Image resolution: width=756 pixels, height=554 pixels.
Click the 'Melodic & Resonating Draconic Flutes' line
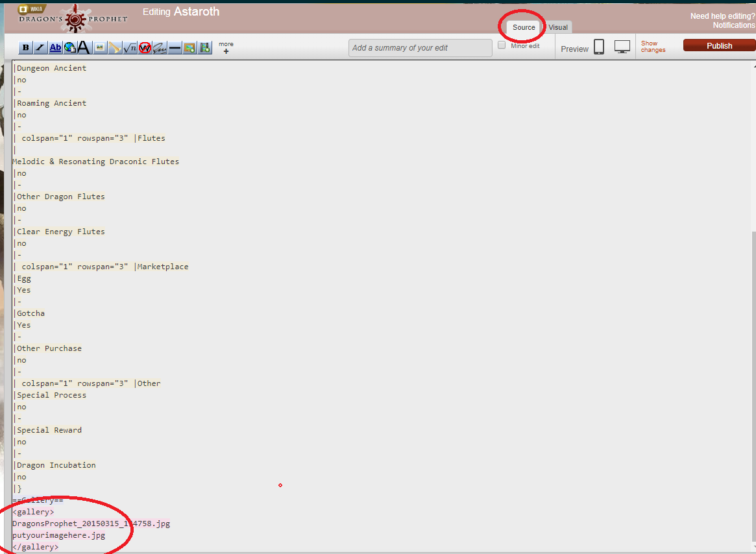click(x=96, y=162)
